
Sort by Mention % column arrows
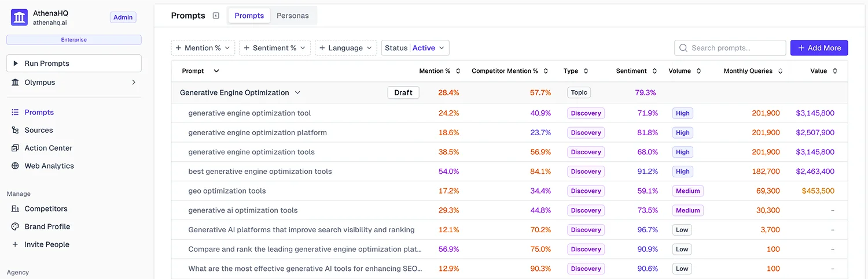coord(458,71)
